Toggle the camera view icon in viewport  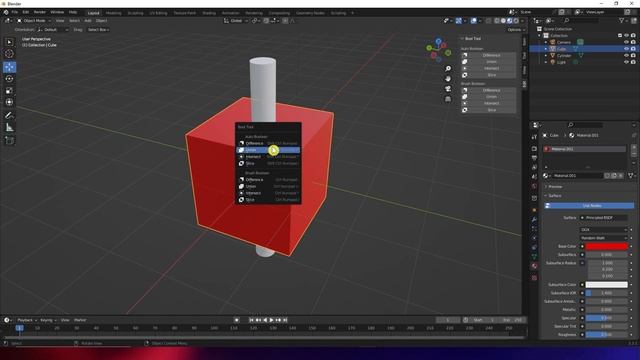click(448, 89)
